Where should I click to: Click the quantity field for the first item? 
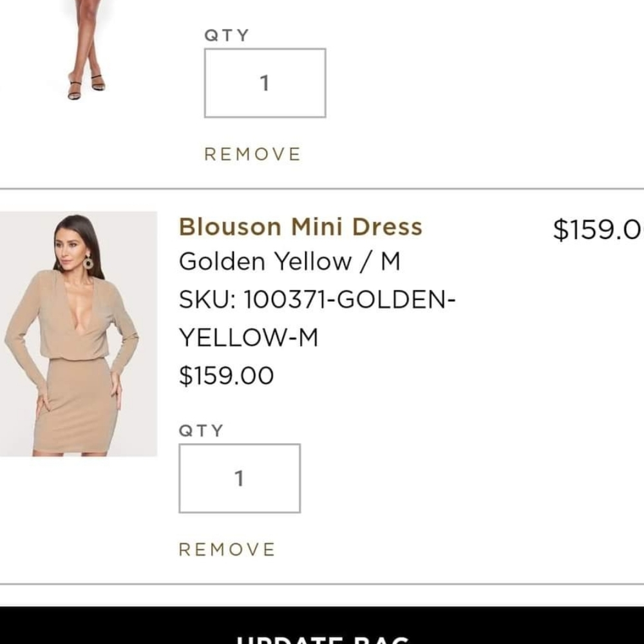coord(265,82)
